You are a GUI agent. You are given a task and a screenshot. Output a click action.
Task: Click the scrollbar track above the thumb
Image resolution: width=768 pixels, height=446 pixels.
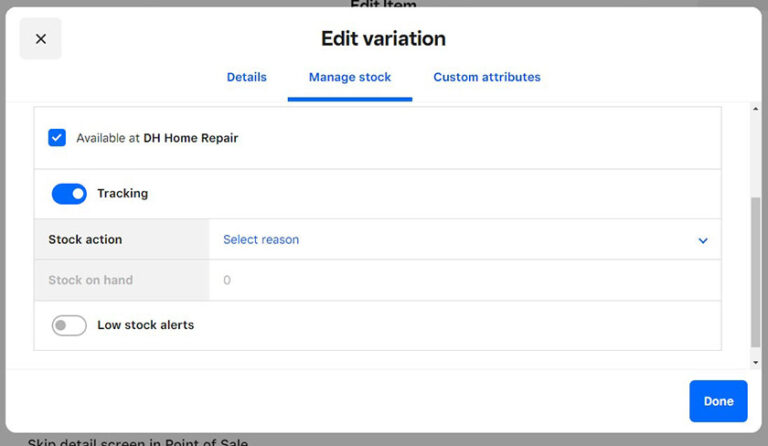click(x=755, y=150)
